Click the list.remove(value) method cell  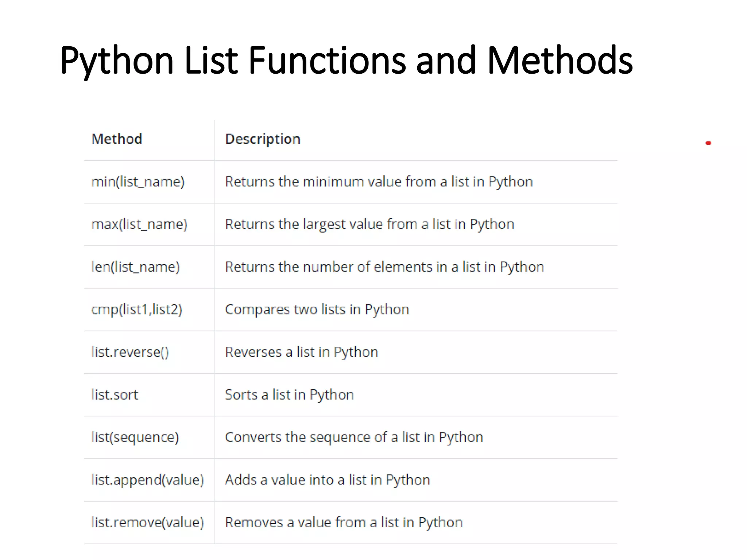[x=147, y=522]
